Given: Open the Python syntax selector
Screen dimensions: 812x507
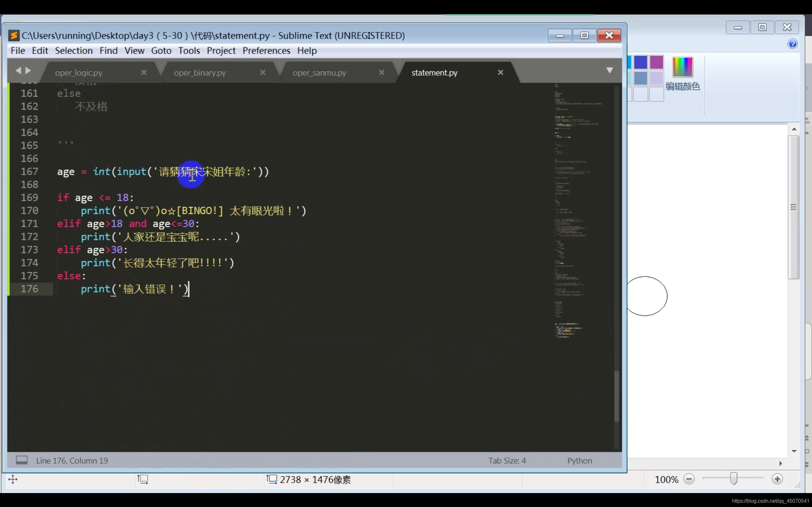Looking at the screenshot, I should [580, 461].
